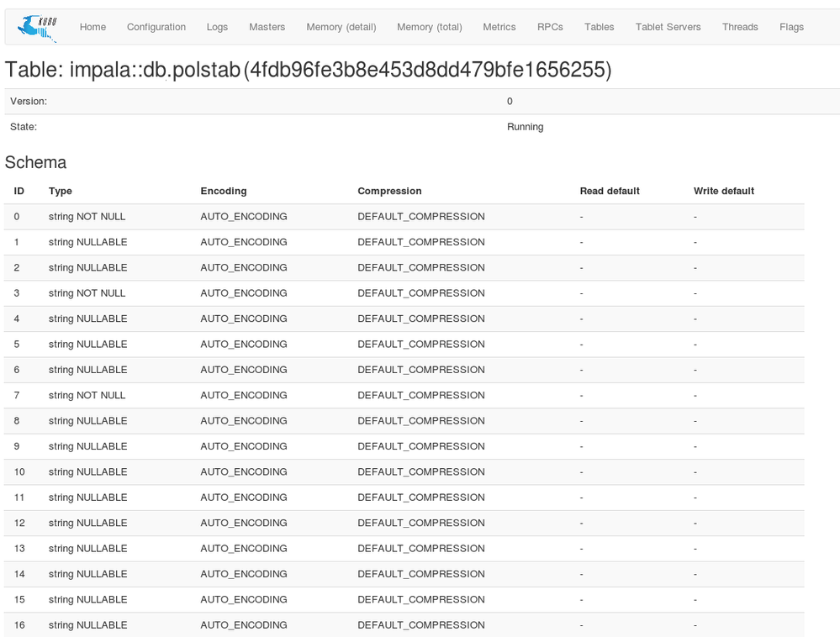Click AUTO_ENCODING in row 5

[244, 345]
